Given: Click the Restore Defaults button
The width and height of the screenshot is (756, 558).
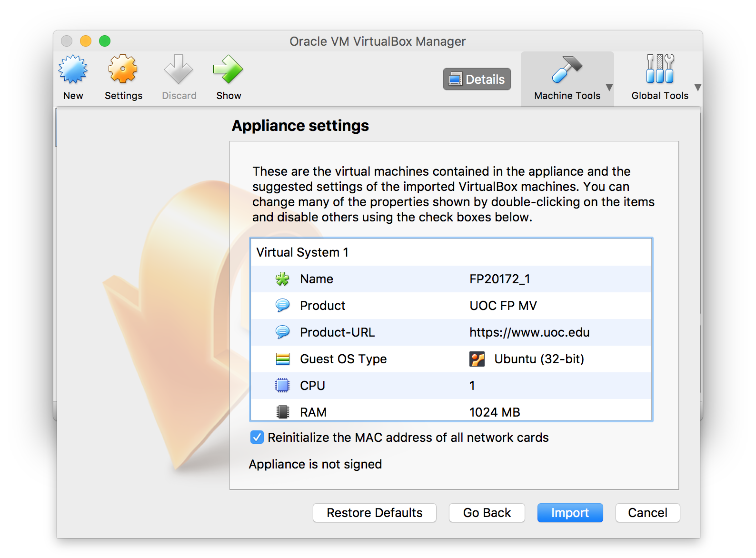Looking at the screenshot, I should 374,513.
